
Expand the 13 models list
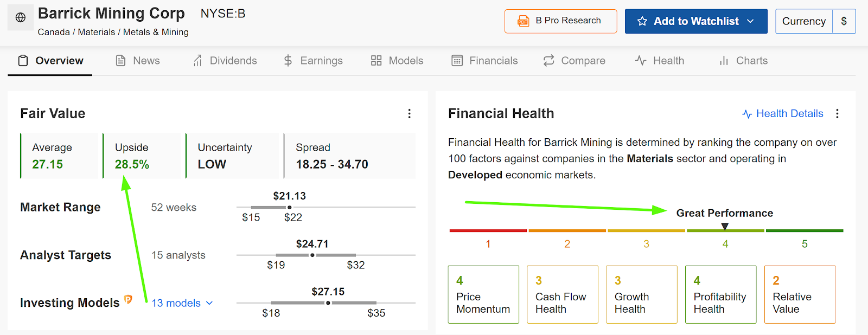point(182,303)
